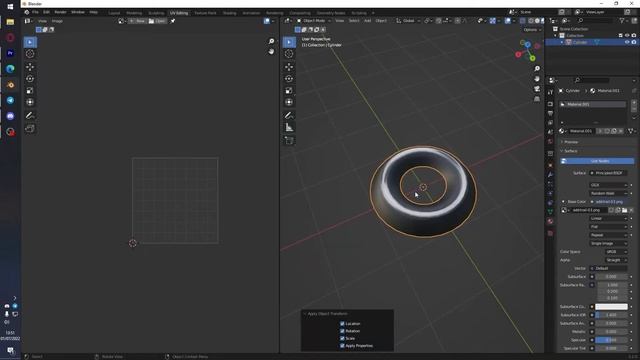Select the Transform tool in the UV editor
Screen dimensions: 640x360
30,102
